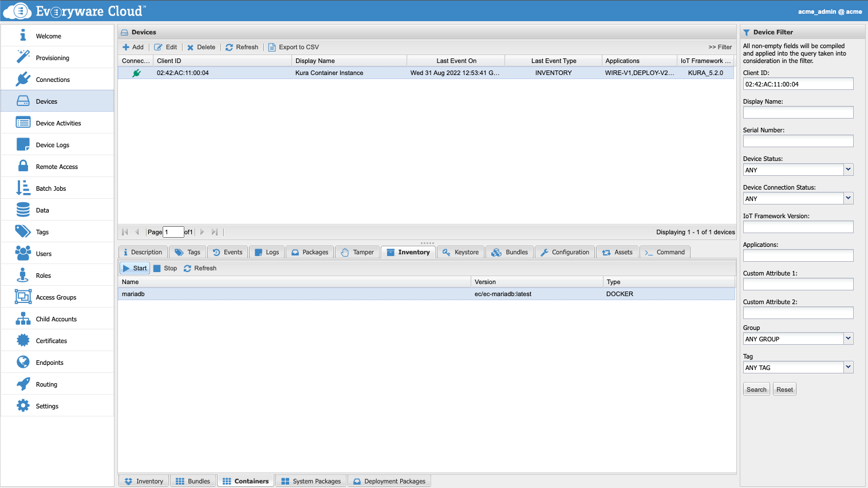Open the Command tab
The image size is (868, 488).
tap(665, 252)
